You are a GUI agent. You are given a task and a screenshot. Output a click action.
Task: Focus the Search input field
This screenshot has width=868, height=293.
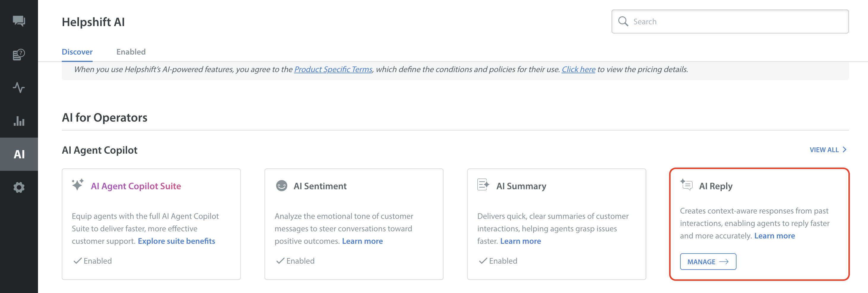[x=735, y=22]
